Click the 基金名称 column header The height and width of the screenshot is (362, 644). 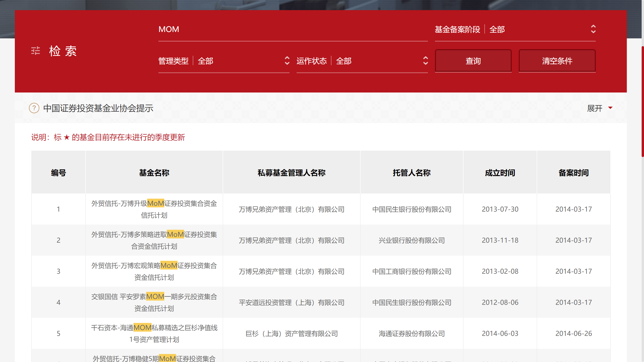pos(154,173)
